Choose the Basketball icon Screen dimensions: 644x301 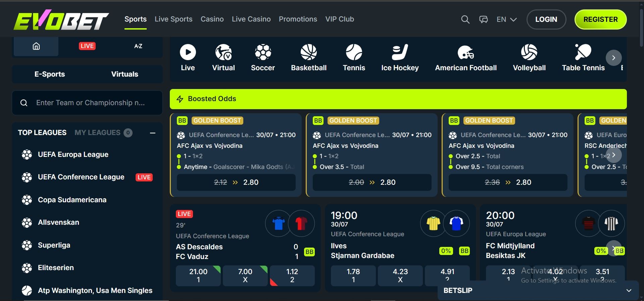309,52
